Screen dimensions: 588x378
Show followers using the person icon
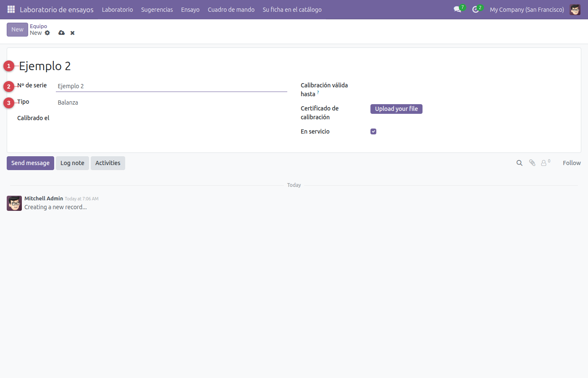pos(546,163)
